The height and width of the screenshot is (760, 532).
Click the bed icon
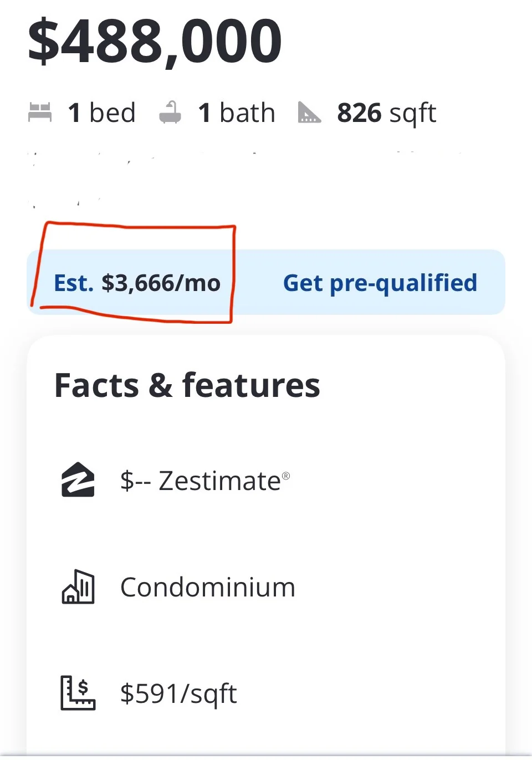(x=40, y=113)
